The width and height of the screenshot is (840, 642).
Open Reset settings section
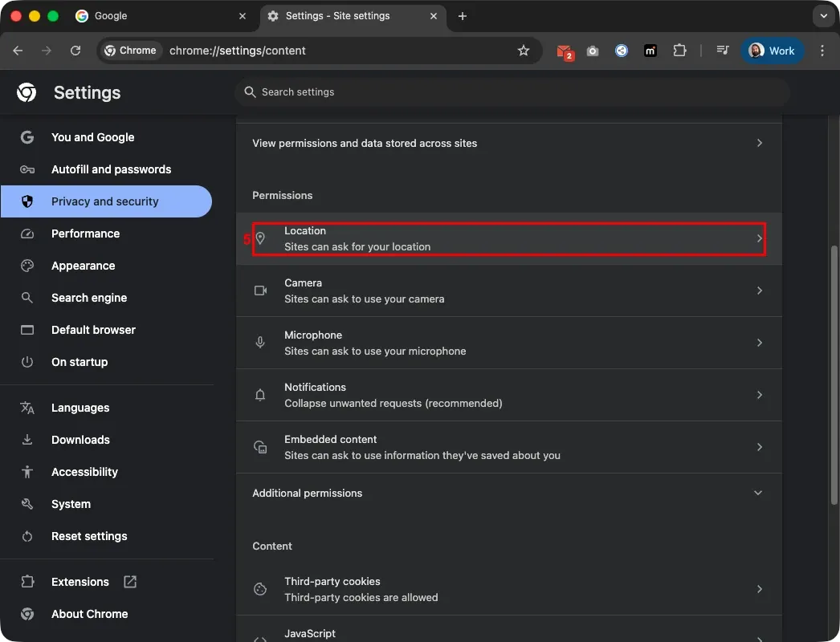tap(106, 536)
